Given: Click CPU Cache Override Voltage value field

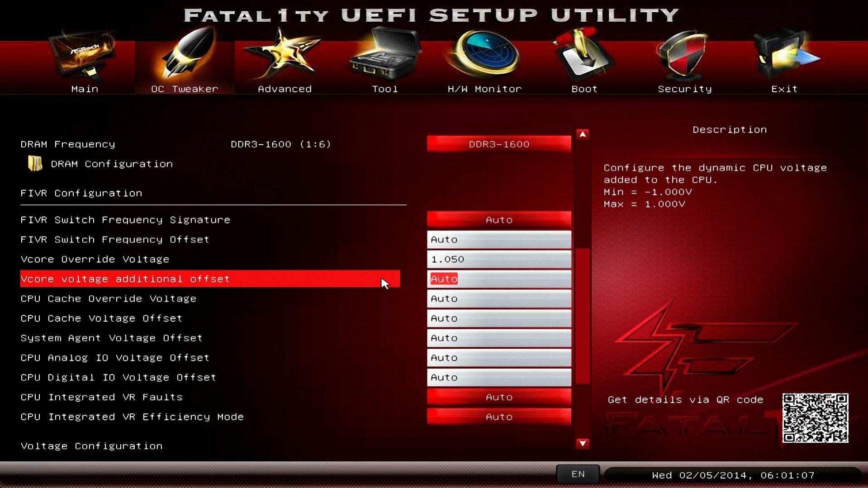Looking at the screenshot, I should pyautogui.click(x=499, y=298).
